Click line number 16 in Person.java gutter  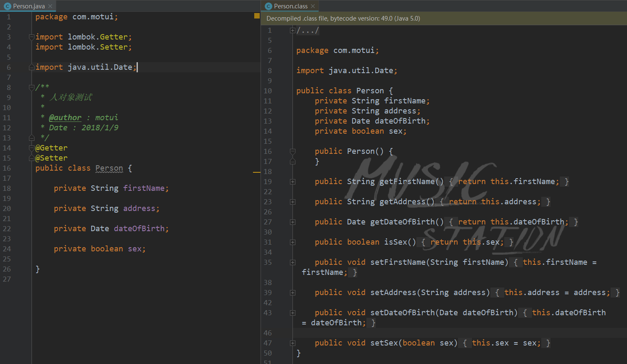(7, 168)
